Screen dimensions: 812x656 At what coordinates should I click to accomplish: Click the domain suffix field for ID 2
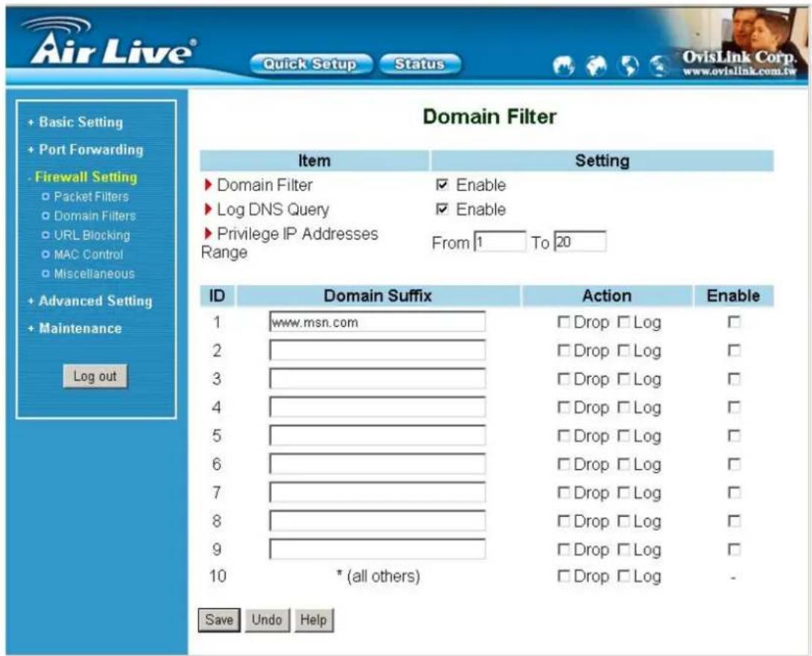click(x=378, y=350)
